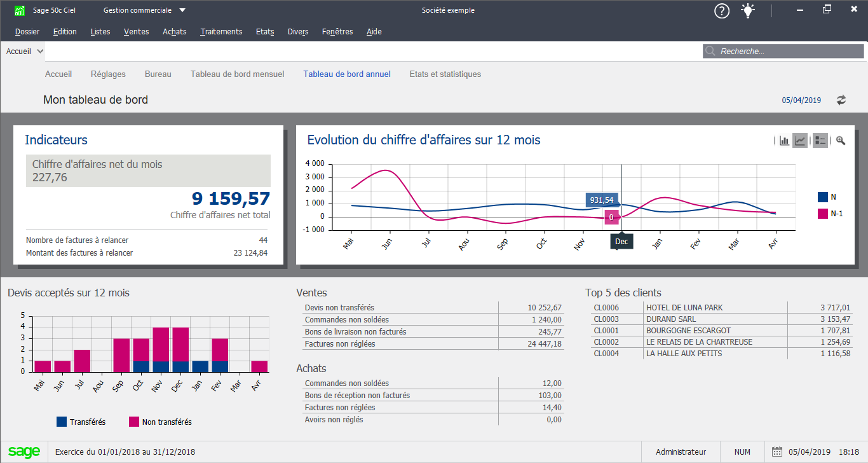Click the blue Transférés legend swatch
The height and width of the screenshot is (463, 868).
[x=62, y=422]
